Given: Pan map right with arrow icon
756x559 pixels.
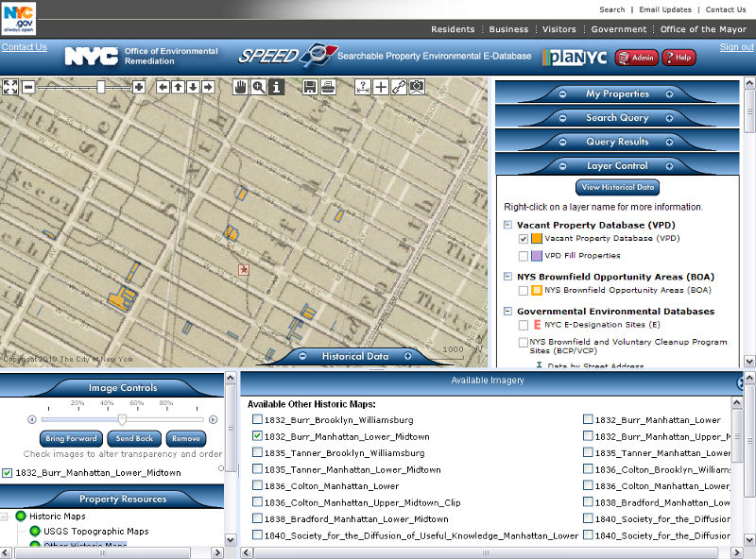Looking at the screenshot, I should coord(208,87).
